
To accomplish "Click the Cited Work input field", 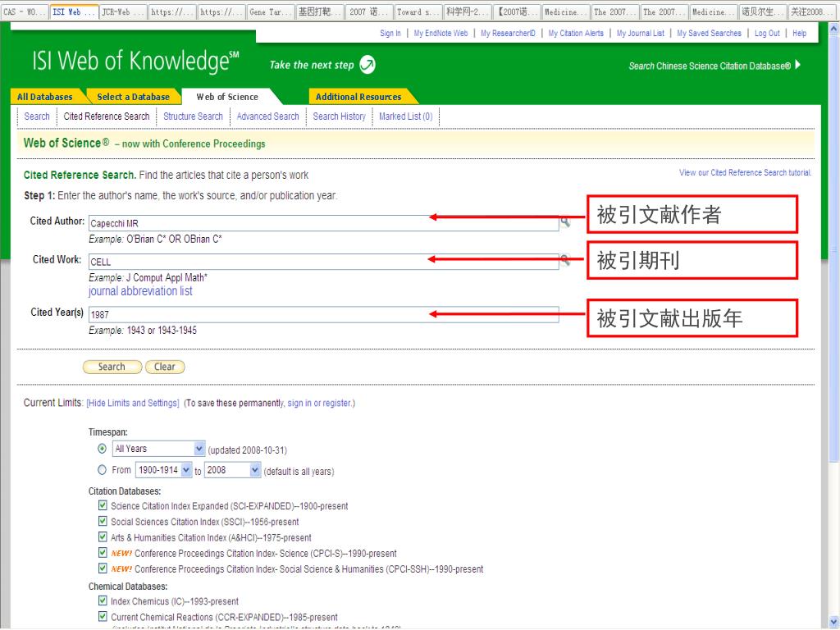I will (323, 262).
